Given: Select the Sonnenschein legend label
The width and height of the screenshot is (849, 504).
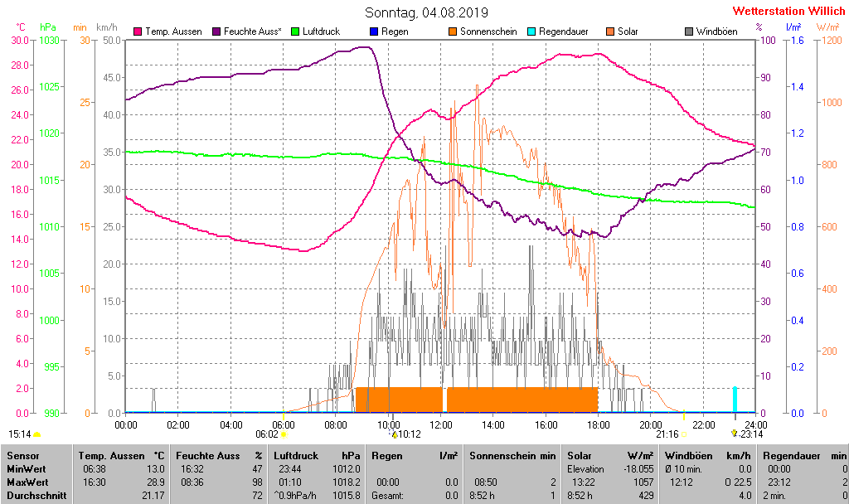Looking at the screenshot, I should coord(488,31).
